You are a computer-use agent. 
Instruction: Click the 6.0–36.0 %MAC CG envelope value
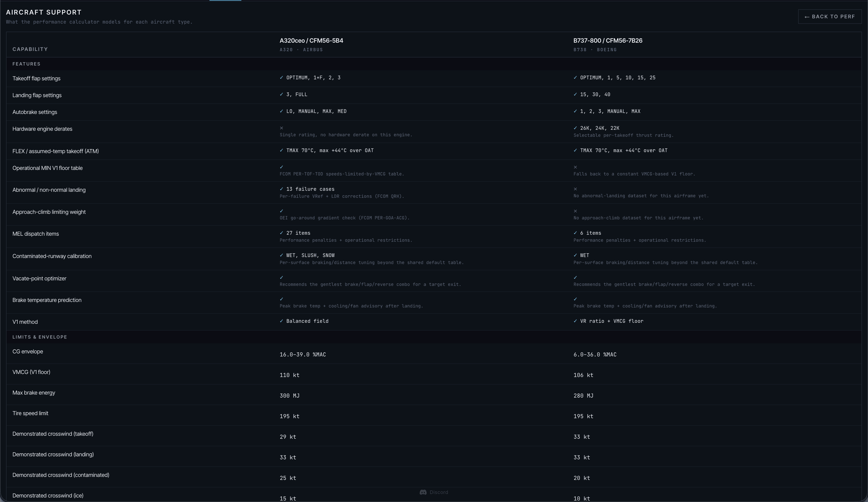coord(595,355)
